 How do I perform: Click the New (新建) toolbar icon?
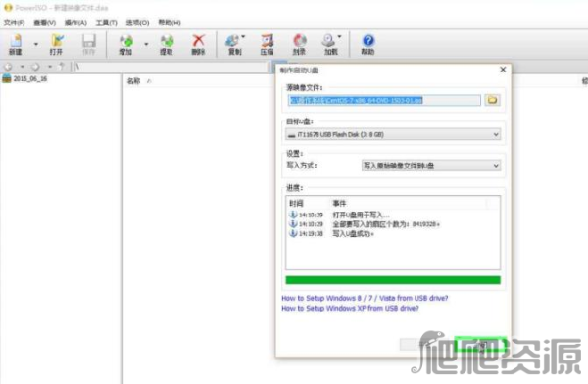pyautogui.click(x=16, y=44)
